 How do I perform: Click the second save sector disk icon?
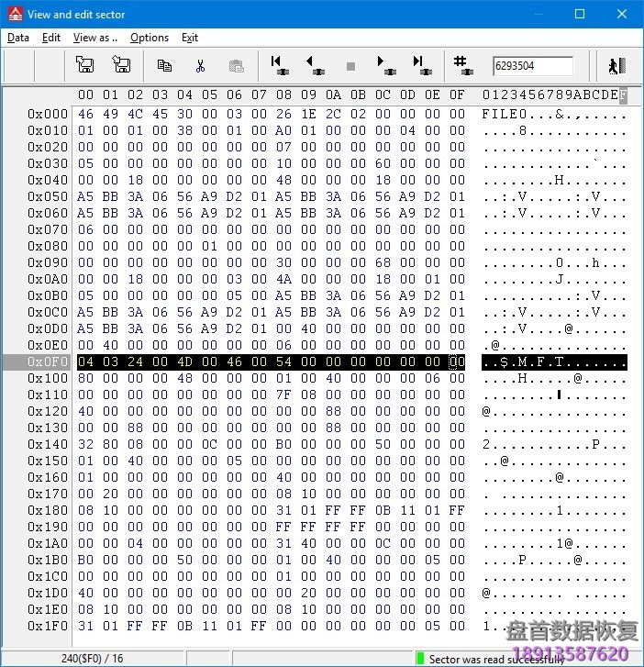click(121, 65)
